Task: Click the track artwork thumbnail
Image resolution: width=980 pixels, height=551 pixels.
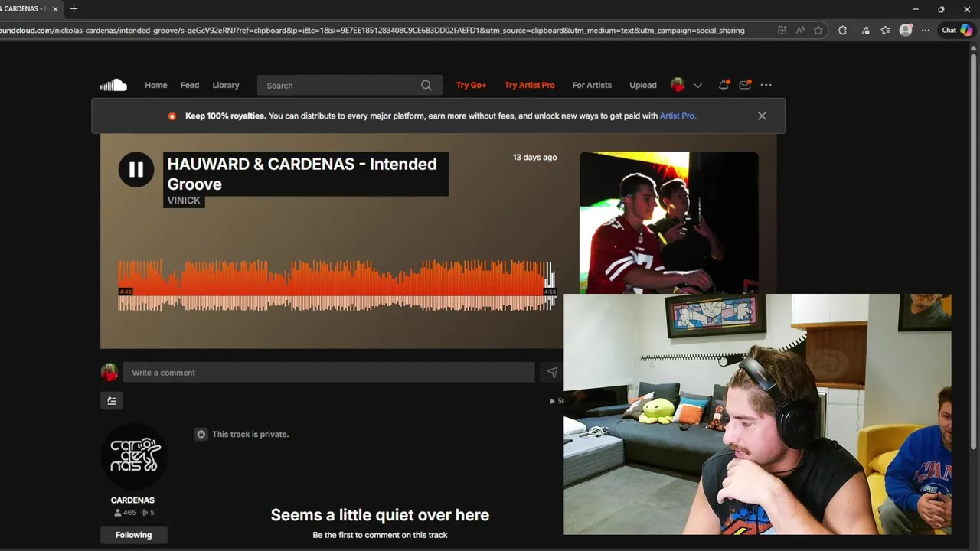Action: tap(668, 223)
